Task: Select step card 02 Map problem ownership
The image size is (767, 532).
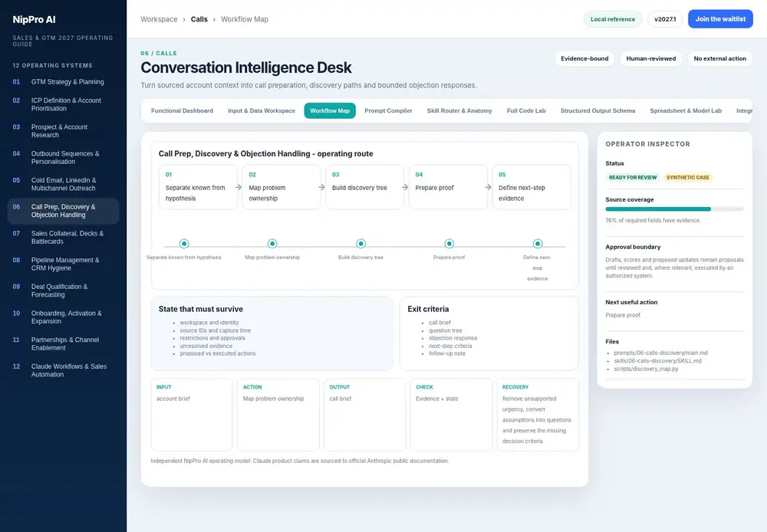Action: pos(281,187)
